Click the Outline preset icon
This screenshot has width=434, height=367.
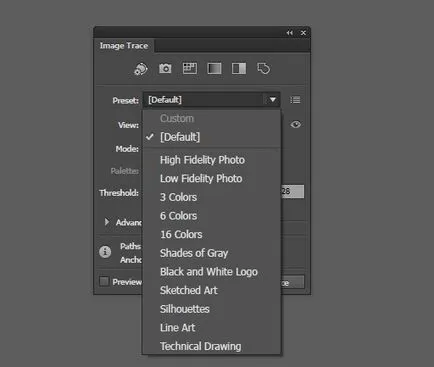point(264,69)
